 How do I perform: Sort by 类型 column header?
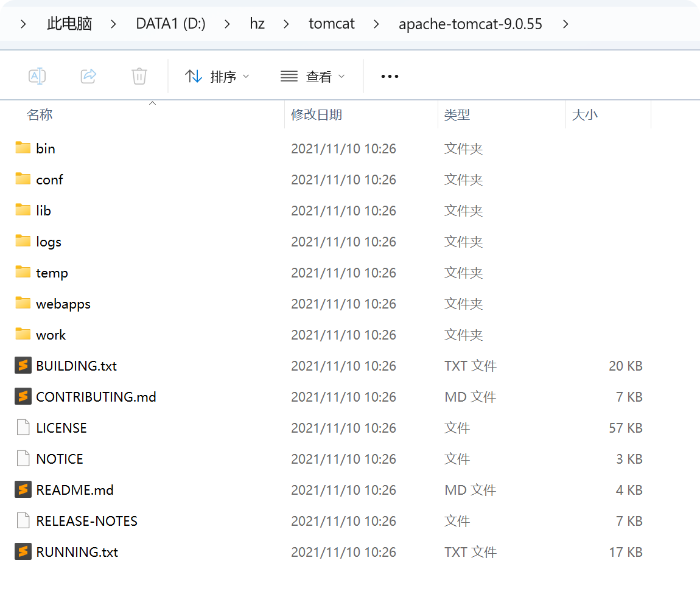click(457, 115)
